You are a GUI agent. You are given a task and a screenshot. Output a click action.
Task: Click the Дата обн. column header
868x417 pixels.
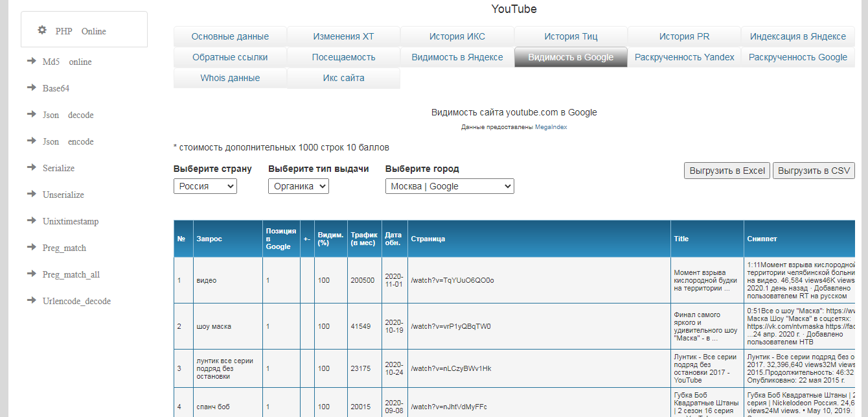pos(394,239)
